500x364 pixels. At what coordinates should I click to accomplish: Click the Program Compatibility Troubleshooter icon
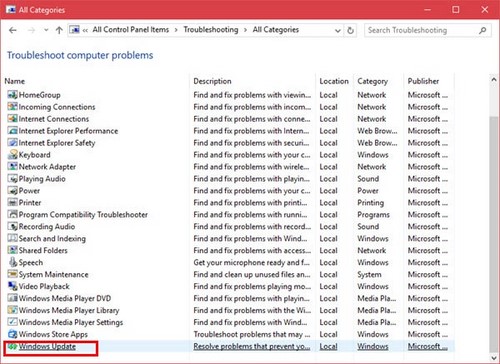pos(12,215)
